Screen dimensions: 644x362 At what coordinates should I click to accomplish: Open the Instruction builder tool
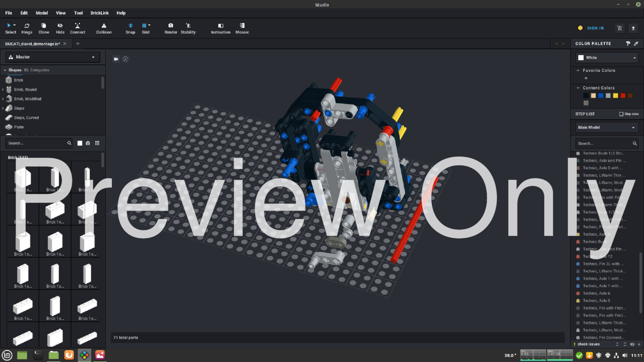pos(220,28)
